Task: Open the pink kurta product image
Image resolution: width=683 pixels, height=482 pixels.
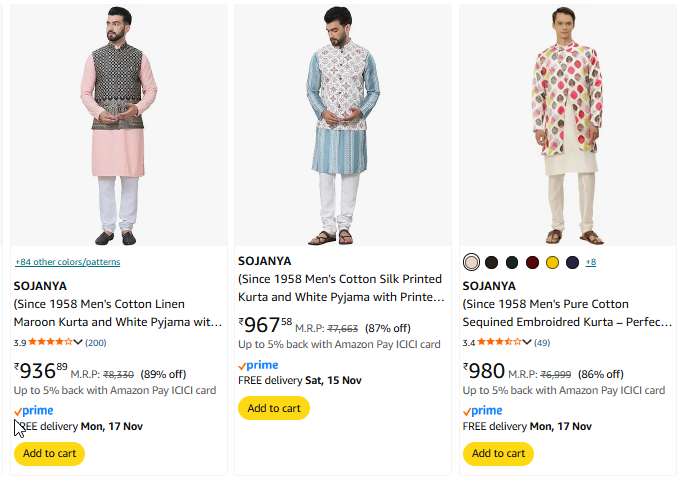Action: [119, 125]
